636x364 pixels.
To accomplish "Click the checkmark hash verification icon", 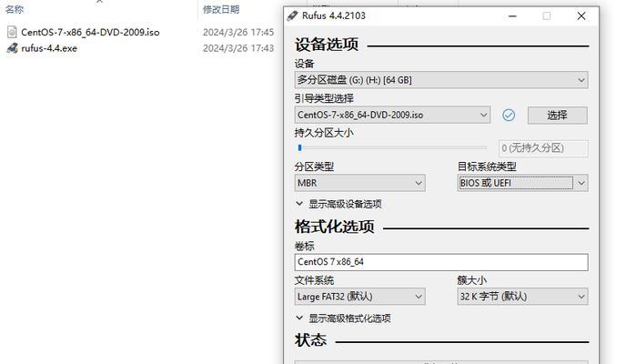I will 509,116.
